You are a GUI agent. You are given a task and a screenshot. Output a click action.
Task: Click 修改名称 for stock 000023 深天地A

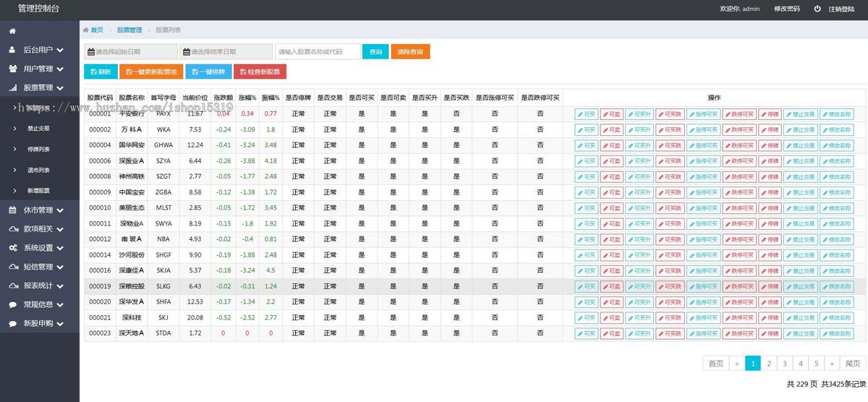pyautogui.click(x=837, y=333)
